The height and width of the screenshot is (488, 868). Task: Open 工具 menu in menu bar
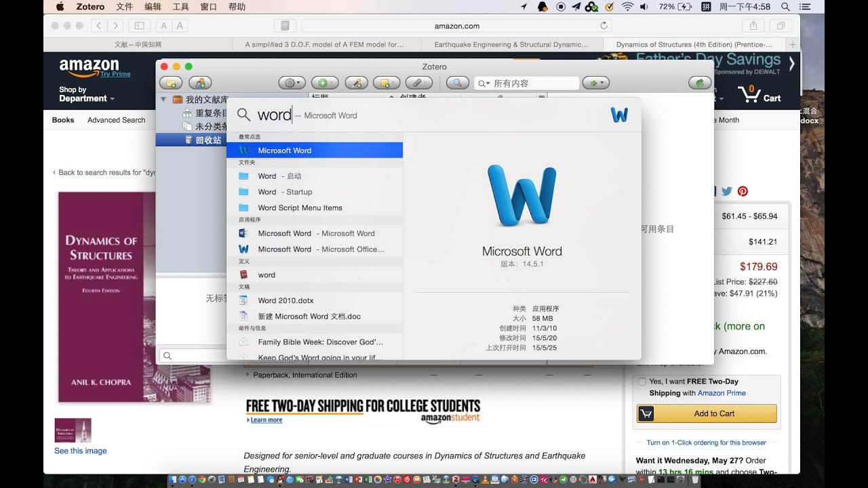(181, 7)
